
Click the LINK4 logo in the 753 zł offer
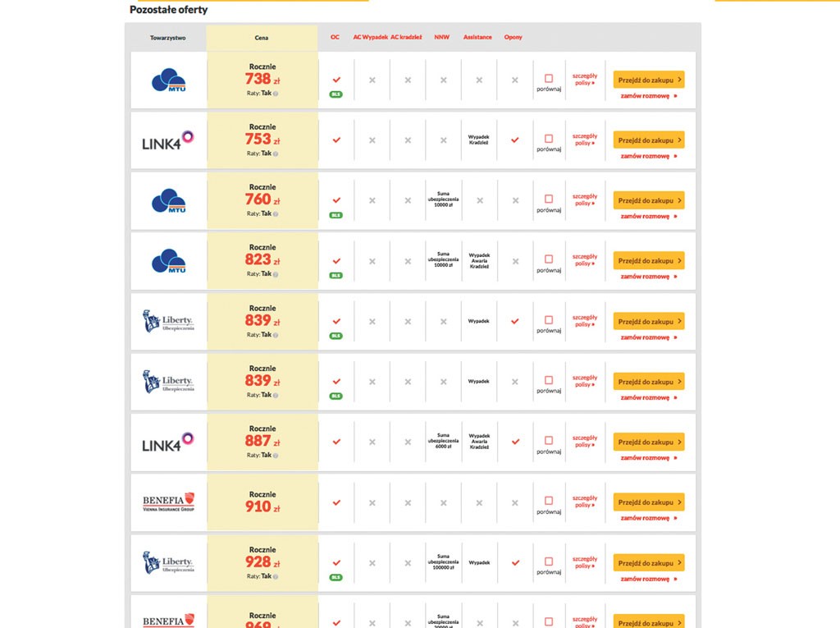point(167,140)
